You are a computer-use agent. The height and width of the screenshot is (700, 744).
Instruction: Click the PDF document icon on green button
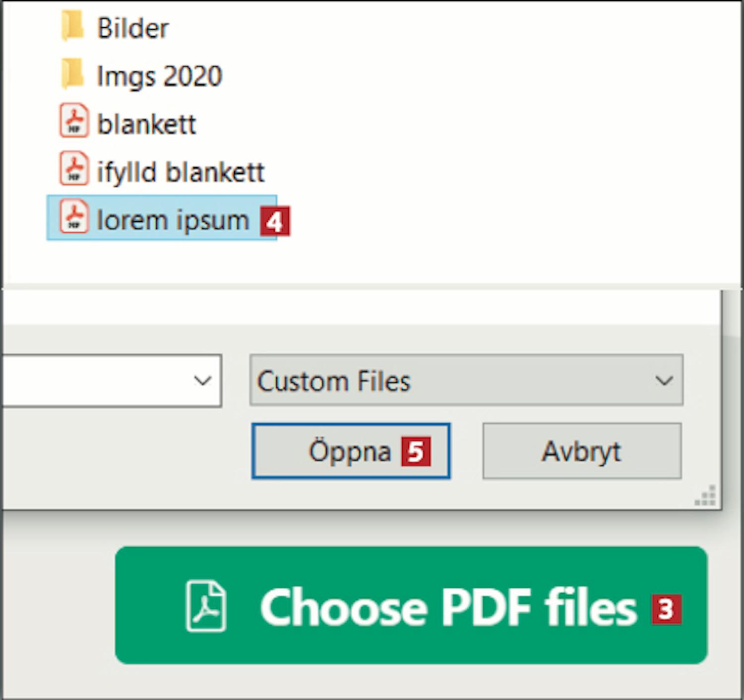point(206,606)
